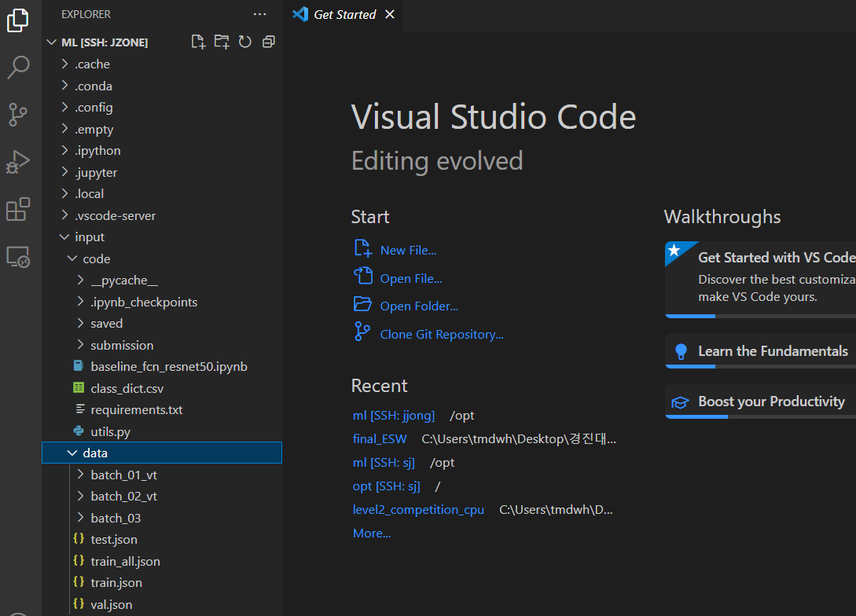Collapse the selected data folder

pyautogui.click(x=162, y=453)
